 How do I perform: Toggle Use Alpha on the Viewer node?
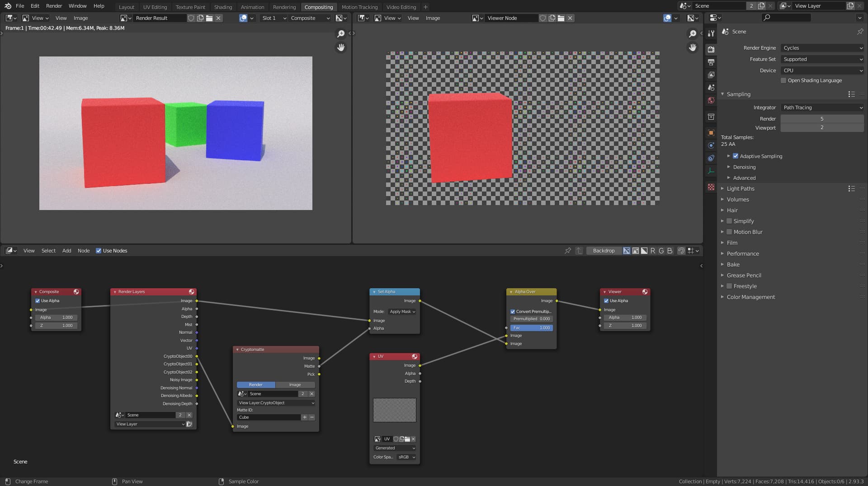(606, 301)
